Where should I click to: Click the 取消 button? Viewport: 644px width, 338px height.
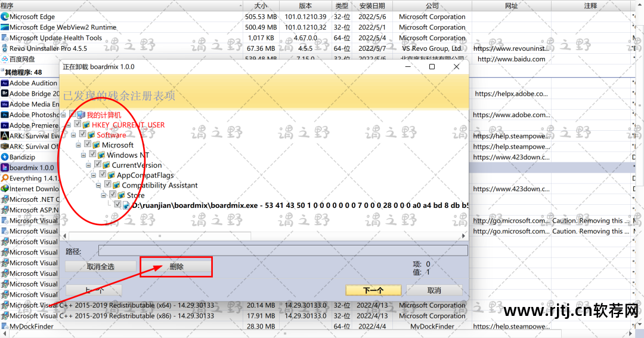[x=434, y=290]
